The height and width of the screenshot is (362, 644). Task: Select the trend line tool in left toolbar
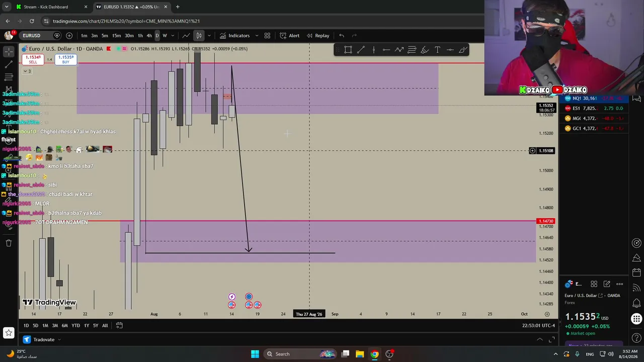pyautogui.click(x=9, y=64)
